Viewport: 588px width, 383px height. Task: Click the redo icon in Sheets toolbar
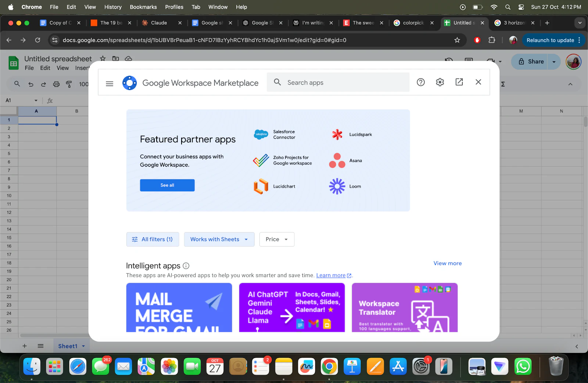[x=43, y=84]
